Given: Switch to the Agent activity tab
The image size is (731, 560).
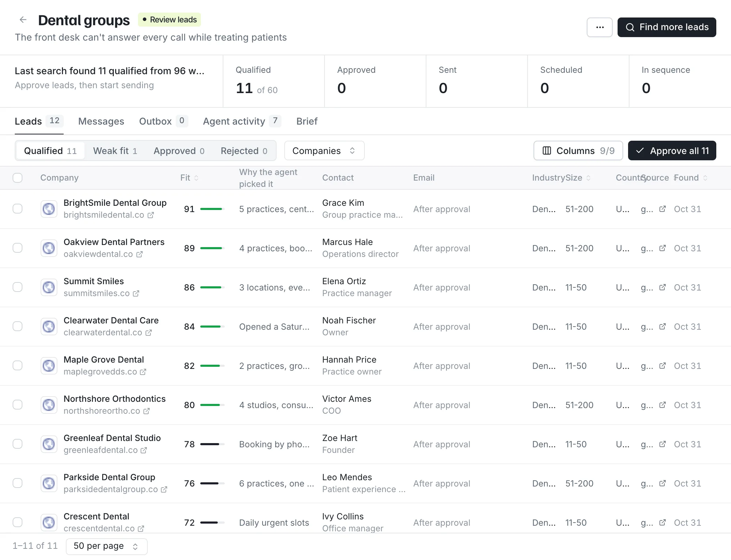Looking at the screenshot, I should pos(242,121).
